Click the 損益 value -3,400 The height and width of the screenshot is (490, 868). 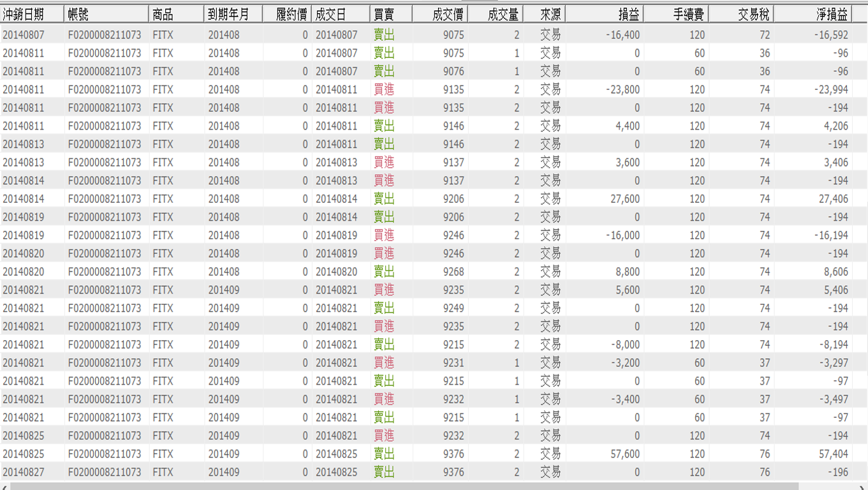coord(625,399)
